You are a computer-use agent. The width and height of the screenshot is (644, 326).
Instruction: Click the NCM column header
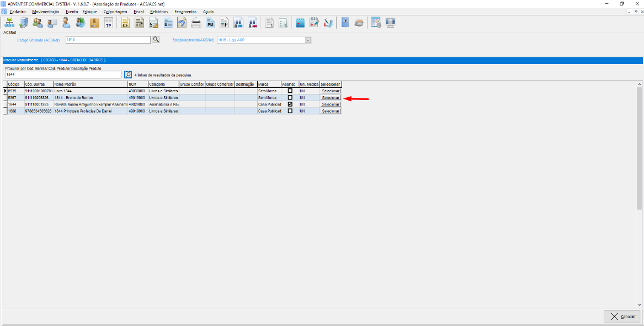tap(137, 84)
